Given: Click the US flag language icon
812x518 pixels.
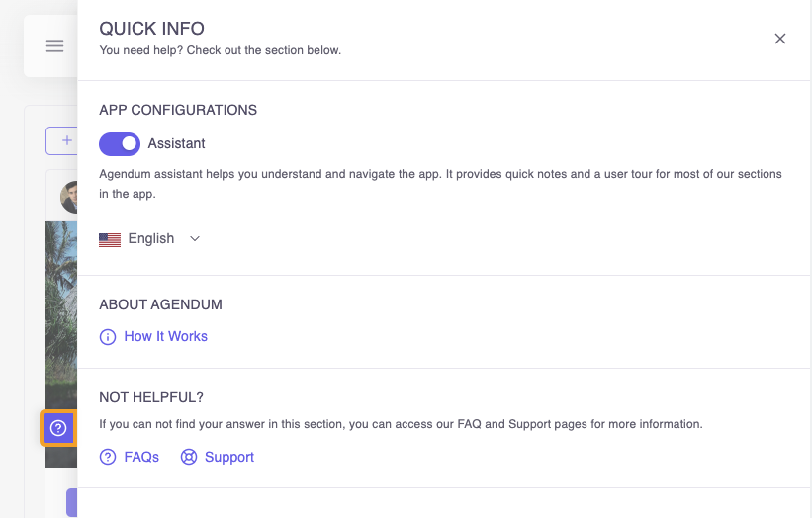Looking at the screenshot, I should pyautogui.click(x=110, y=239).
